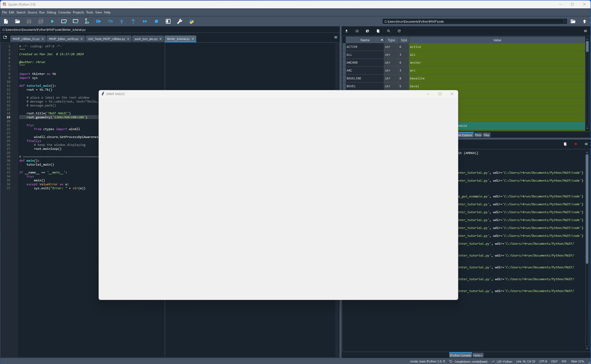This screenshot has height=364, width=591.
Task: Continue execution until next breakpoint
Action: tap(145, 21)
